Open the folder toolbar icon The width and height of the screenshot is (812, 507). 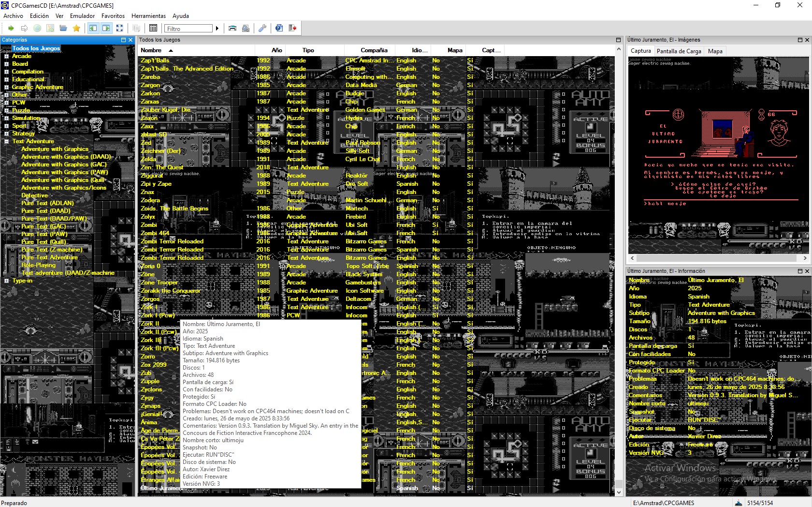pyautogui.click(x=63, y=29)
